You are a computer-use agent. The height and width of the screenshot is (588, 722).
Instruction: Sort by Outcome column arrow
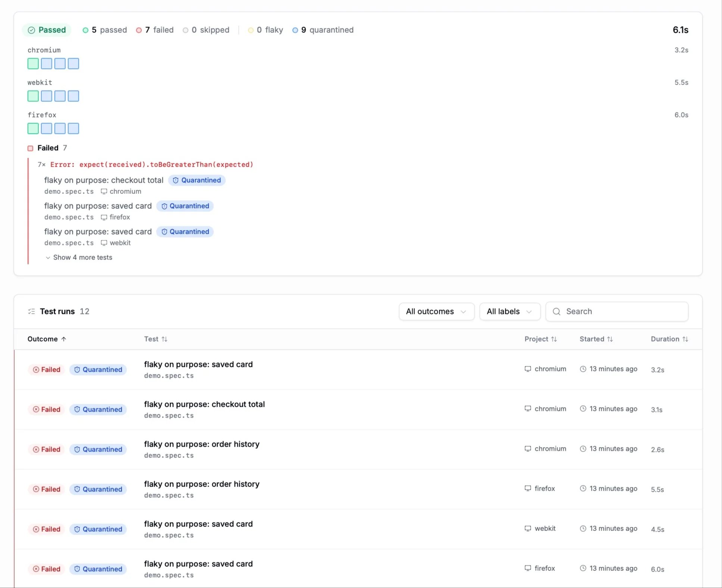tap(64, 339)
